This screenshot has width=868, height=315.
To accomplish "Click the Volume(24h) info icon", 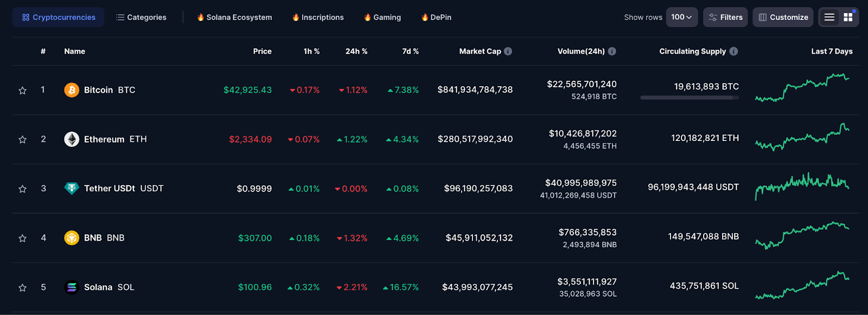I will click(612, 52).
